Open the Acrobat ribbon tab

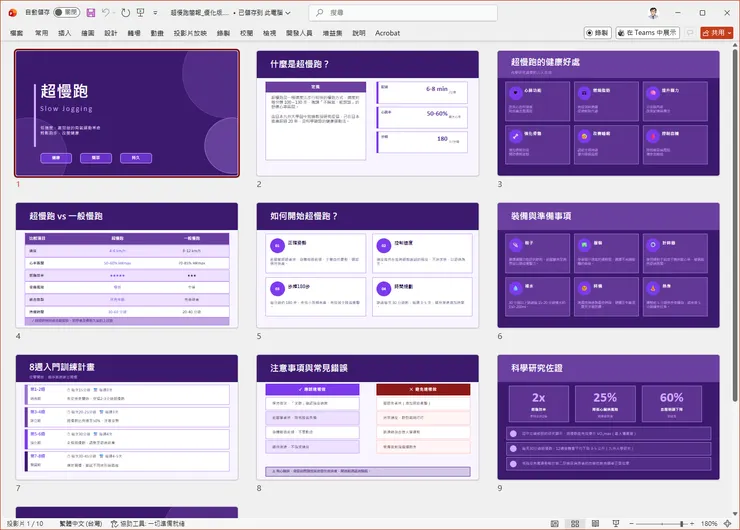[x=387, y=33]
